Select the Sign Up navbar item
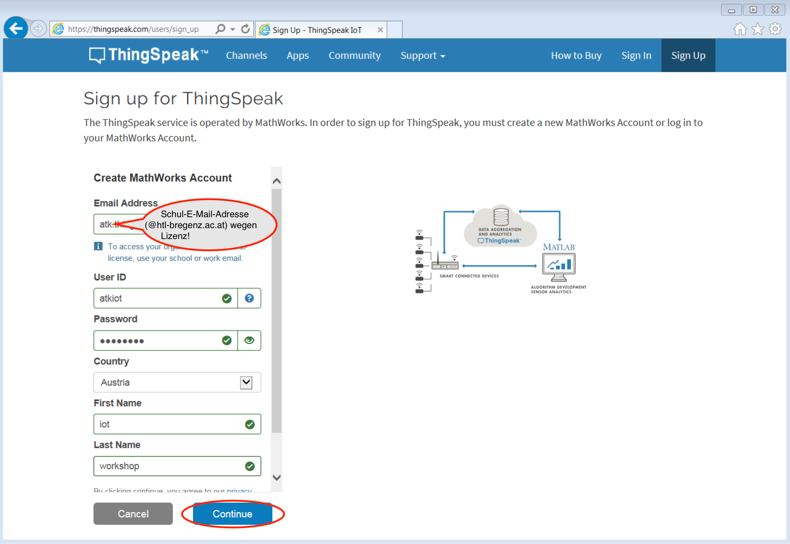This screenshot has height=544, width=790. [x=688, y=55]
